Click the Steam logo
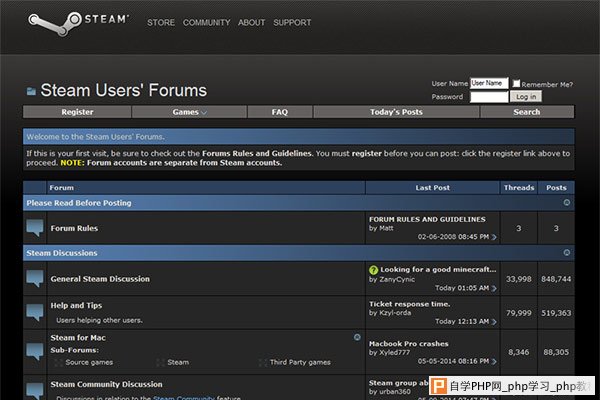Screen dimensions: 600x400 78,23
